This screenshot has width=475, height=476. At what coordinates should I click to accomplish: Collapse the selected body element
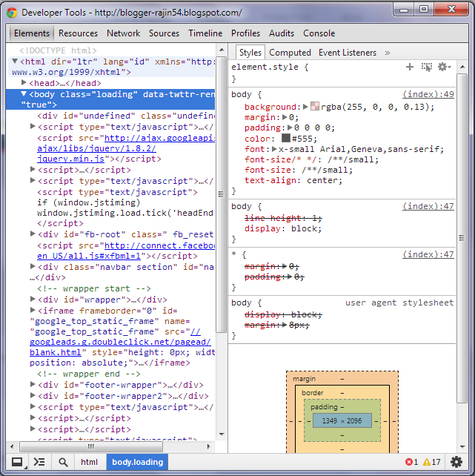(24, 94)
